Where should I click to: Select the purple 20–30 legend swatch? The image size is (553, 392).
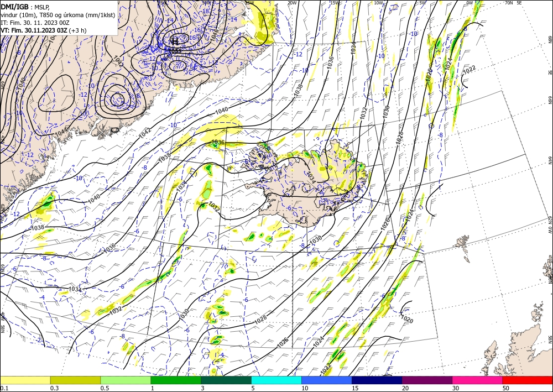pos(427,380)
